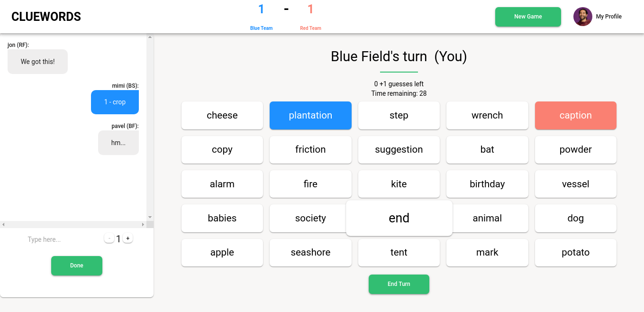Click the Red Team score label
644x312 pixels.
pos(310,28)
